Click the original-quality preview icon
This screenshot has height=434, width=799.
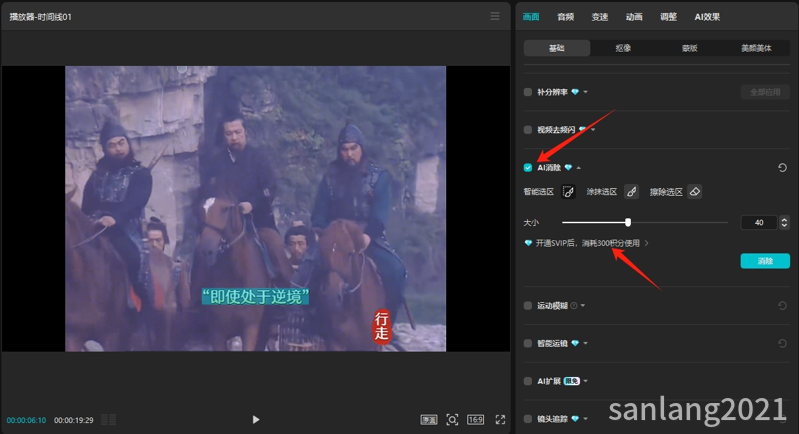pos(429,420)
